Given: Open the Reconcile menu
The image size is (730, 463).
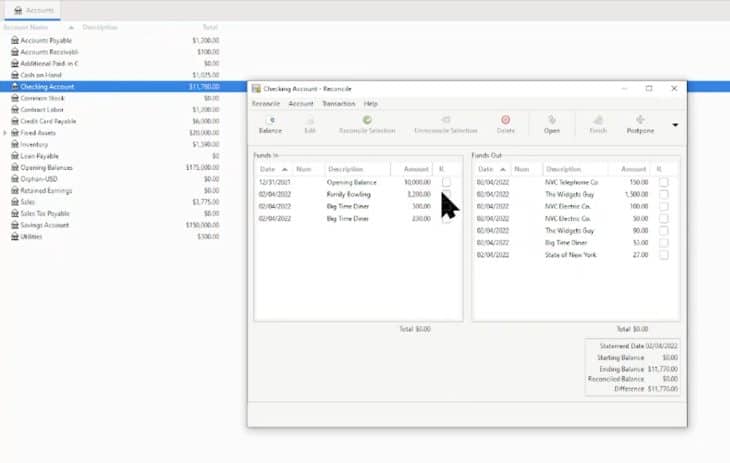Looking at the screenshot, I should click(x=266, y=104).
